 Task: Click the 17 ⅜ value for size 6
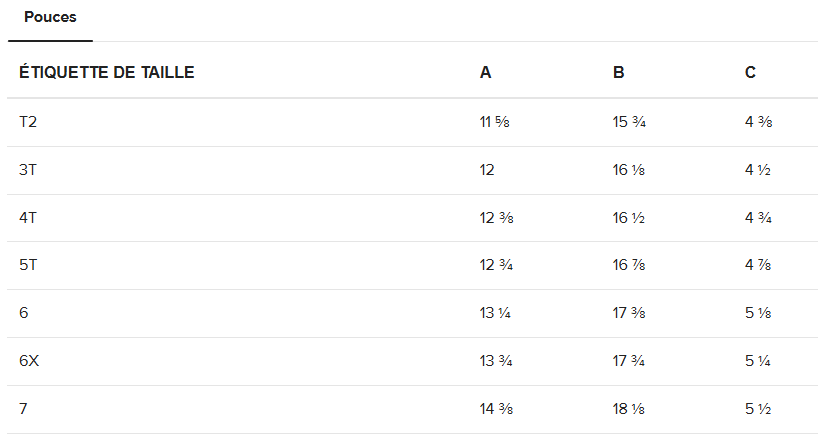tap(629, 312)
